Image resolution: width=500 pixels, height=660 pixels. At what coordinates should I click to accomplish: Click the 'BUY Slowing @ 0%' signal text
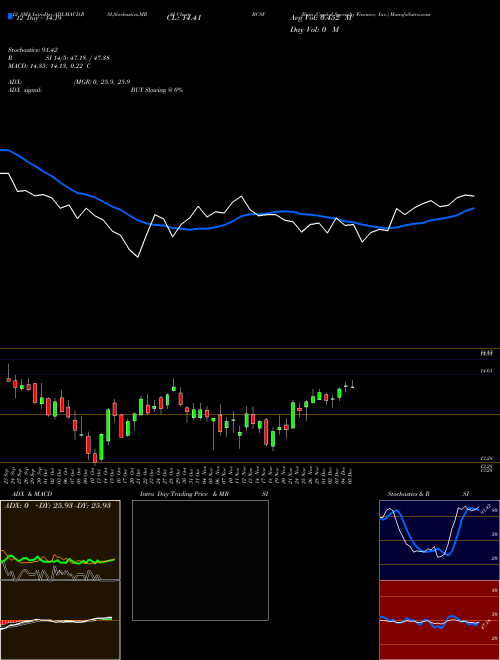(157, 90)
